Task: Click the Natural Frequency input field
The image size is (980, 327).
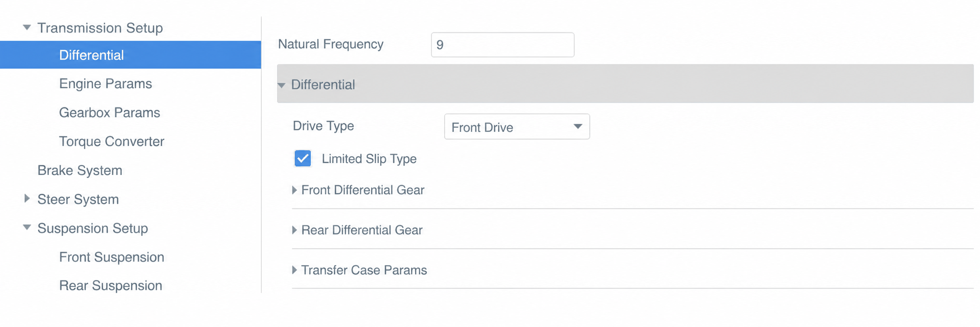Action: (x=502, y=45)
